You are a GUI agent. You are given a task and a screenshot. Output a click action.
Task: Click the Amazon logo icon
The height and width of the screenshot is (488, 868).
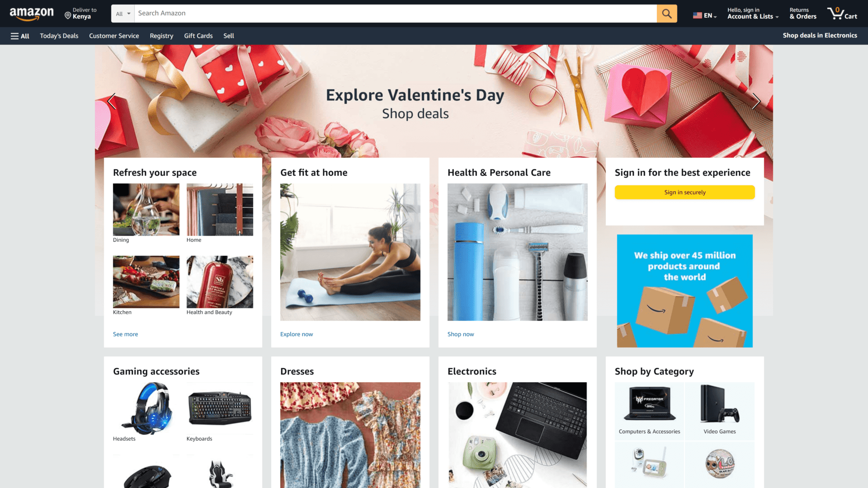coord(32,13)
